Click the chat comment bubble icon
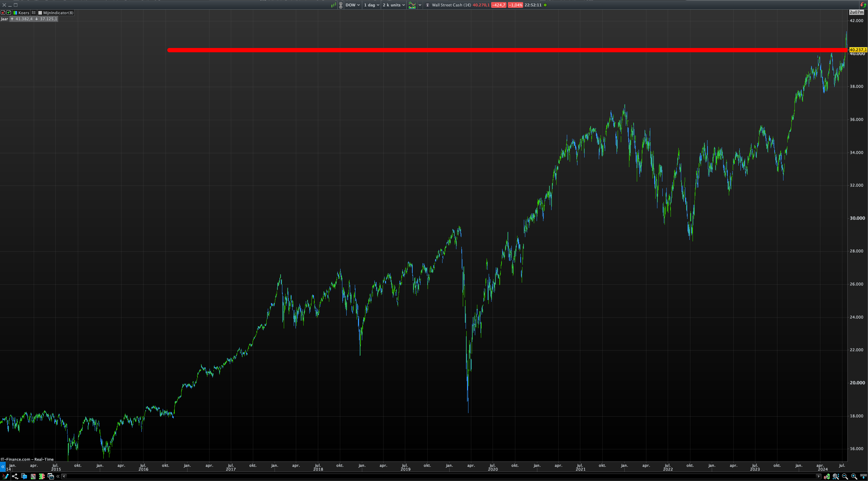 (x=24, y=476)
